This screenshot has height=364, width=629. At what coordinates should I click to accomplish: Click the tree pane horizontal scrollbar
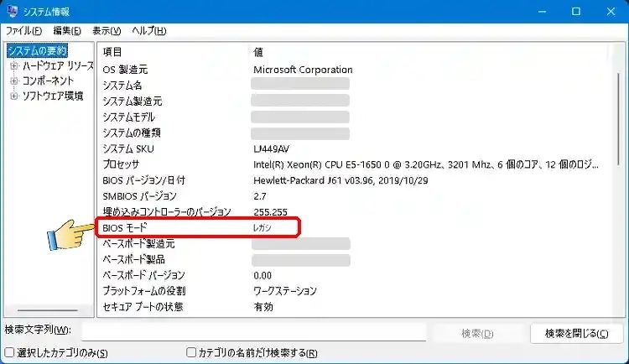coord(47,310)
